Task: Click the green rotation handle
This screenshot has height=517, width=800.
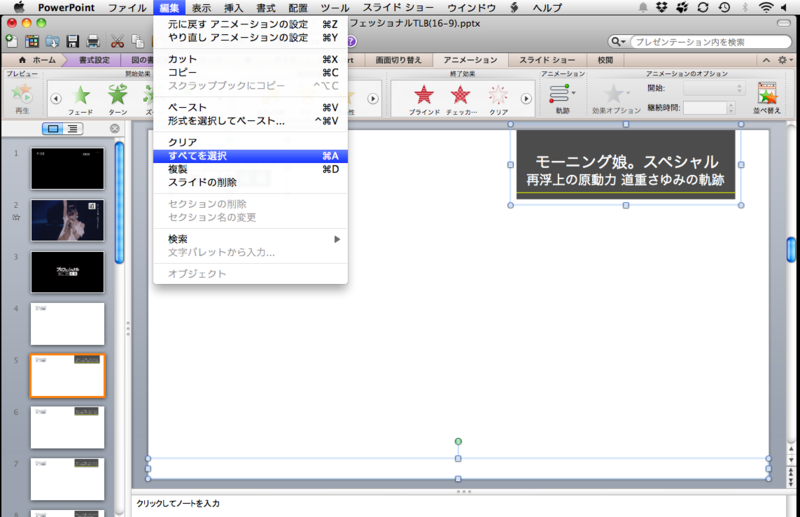Action: pyautogui.click(x=458, y=441)
